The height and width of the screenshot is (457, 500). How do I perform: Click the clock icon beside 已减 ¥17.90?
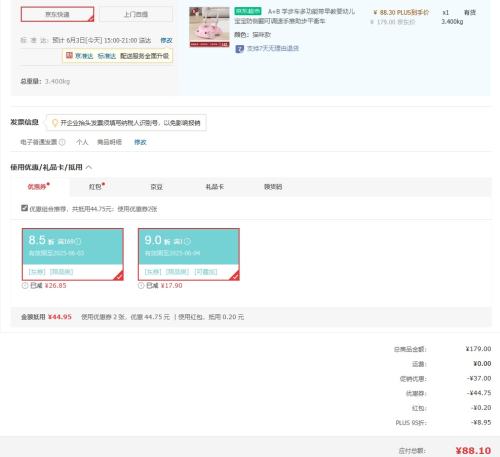[141, 286]
